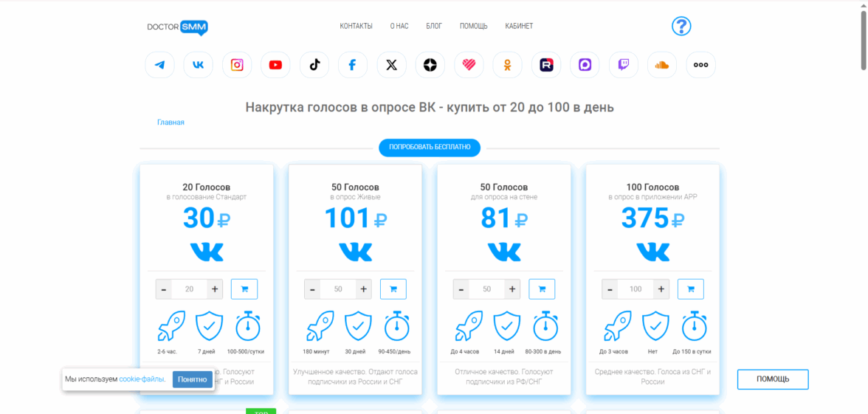
Task: Select the Instagram icon in social row
Action: coord(237,65)
